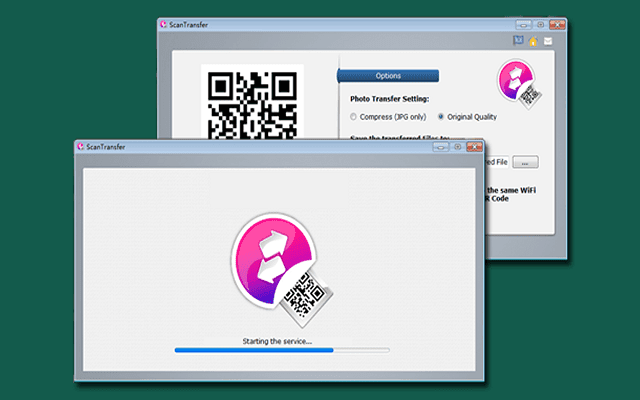Click the mail envelope icon in back window
Image resolution: width=640 pixels, height=400 pixels.
pyautogui.click(x=548, y=41)
